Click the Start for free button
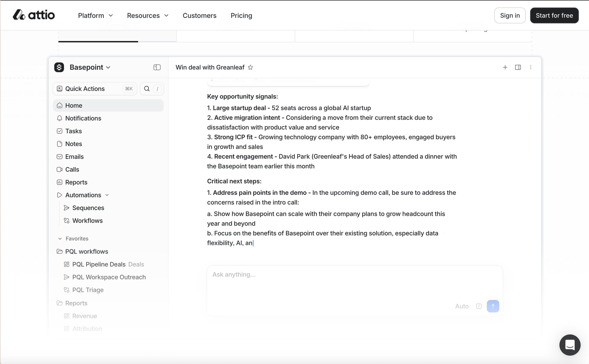 tap(554, 15)
